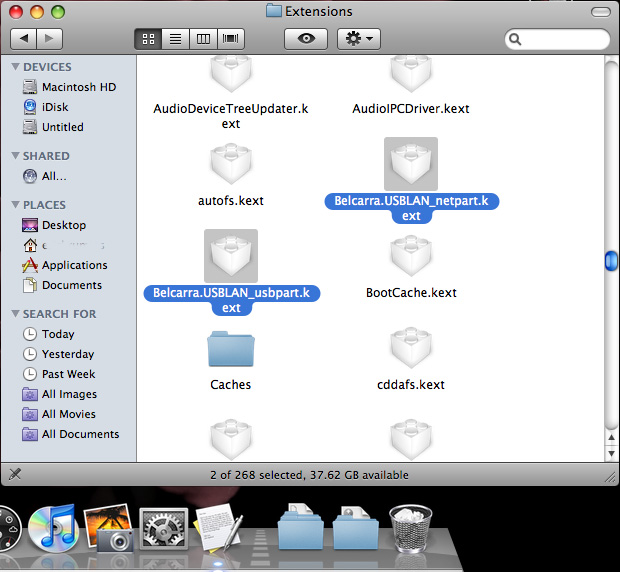Screen dimensions: 620x572
Task: Switch to column view
Action: pos(203,39)
